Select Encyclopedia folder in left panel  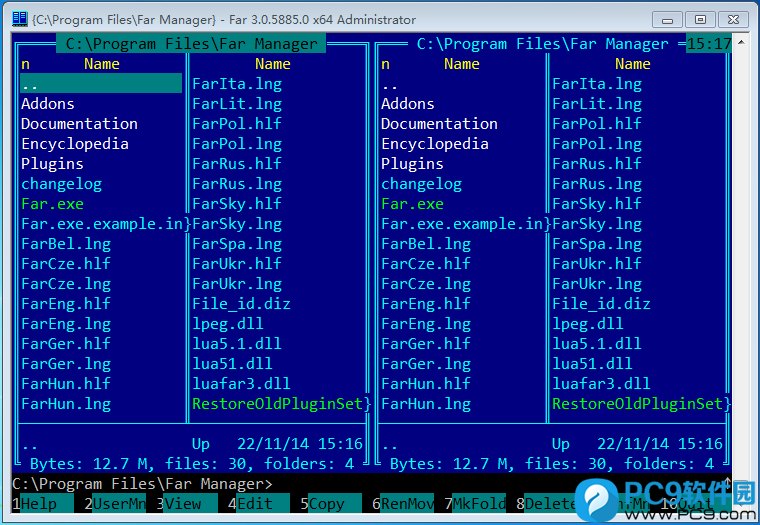tap(75, 143)
